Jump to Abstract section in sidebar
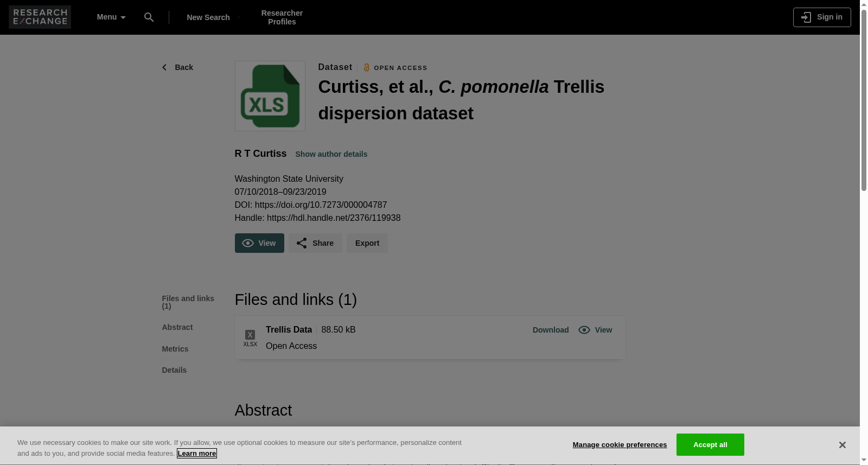The image size is (868, 465). pyautogui.click(x=177, y=327)
